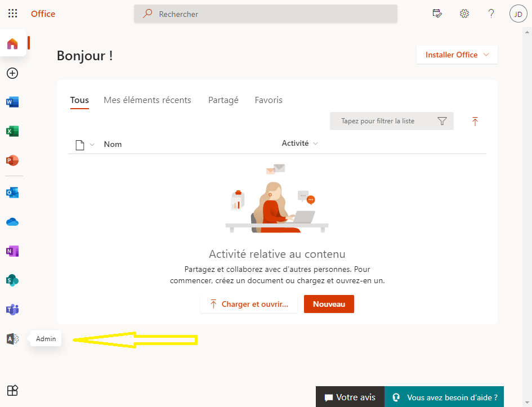The height and width of the screenshot is (407, 532).
Task: Open the file type column dropdown
Action: pyautogui.click(x=85, y=145)
